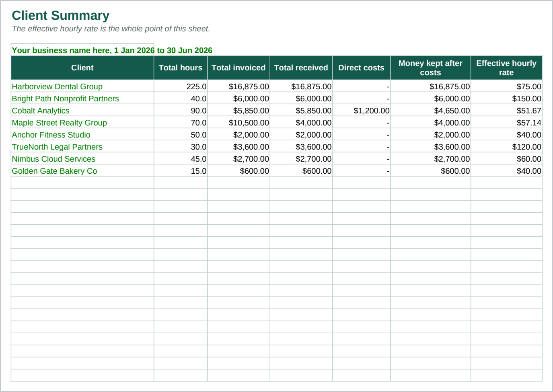Select the business name and date range line
The image size is (553, 392).
pos(112,50)
